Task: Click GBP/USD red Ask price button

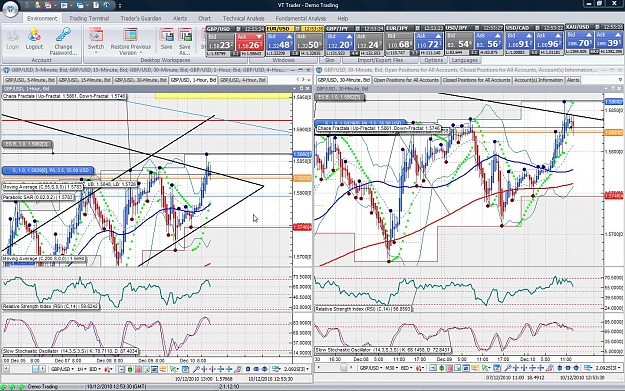Action: click(249, 41)
